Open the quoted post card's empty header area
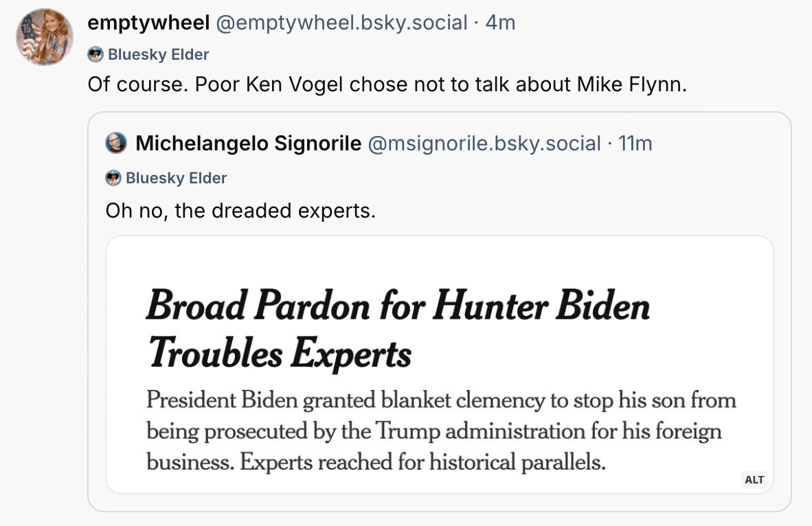Screen dimensions: 812x526 pos(721,144)
